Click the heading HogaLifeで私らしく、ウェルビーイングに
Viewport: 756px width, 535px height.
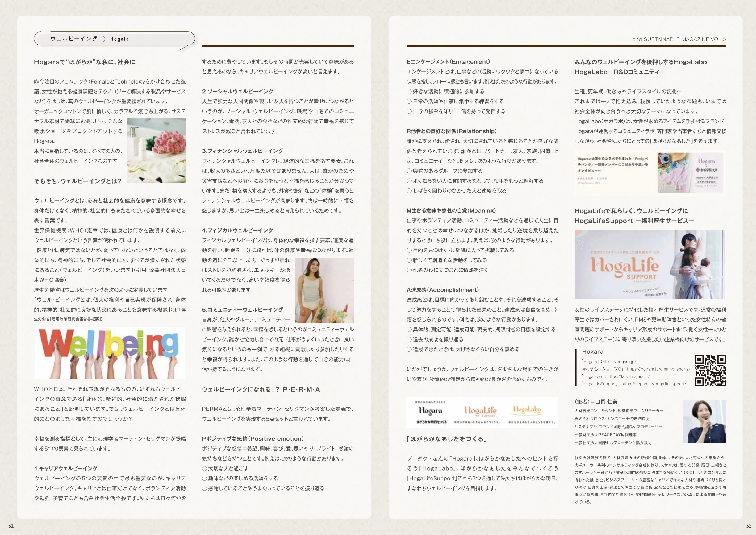pos(631,211)
